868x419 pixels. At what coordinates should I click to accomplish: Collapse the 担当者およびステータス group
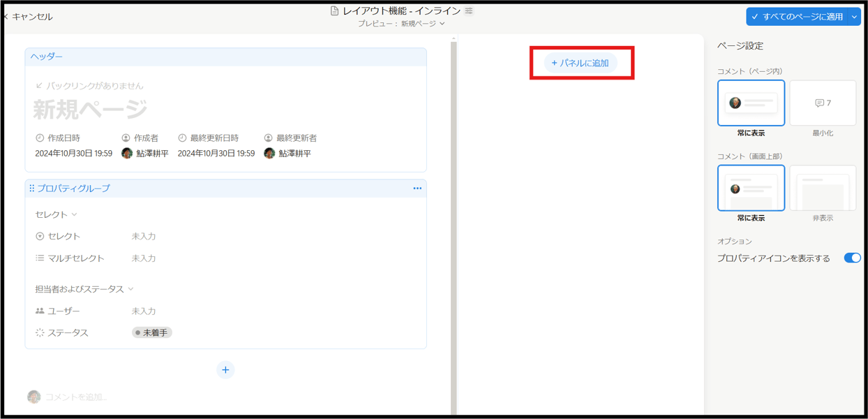click(x=130, y=288)
